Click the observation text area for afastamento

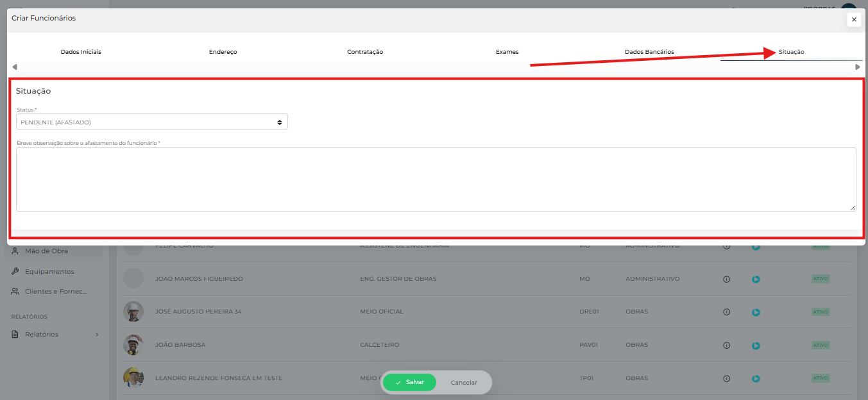point(436,179)
